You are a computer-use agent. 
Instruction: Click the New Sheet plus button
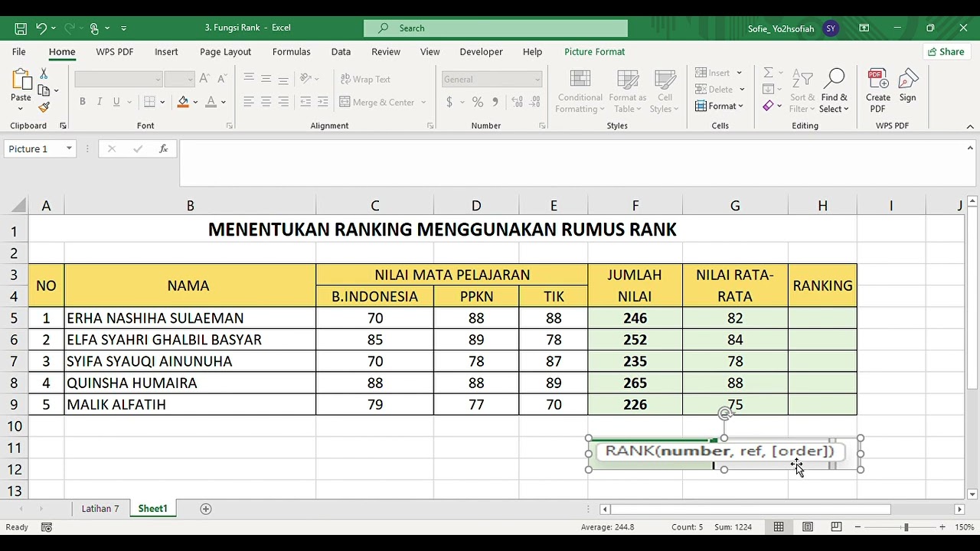(x=205, y=509)
